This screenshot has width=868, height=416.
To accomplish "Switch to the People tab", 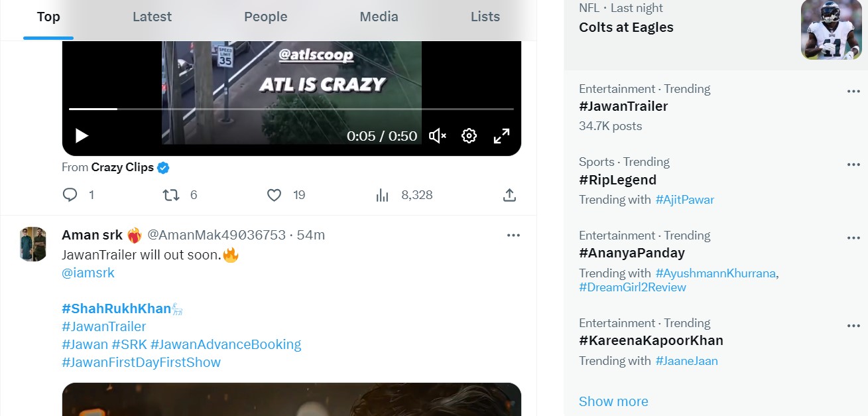I will click(x=265, y=17).
